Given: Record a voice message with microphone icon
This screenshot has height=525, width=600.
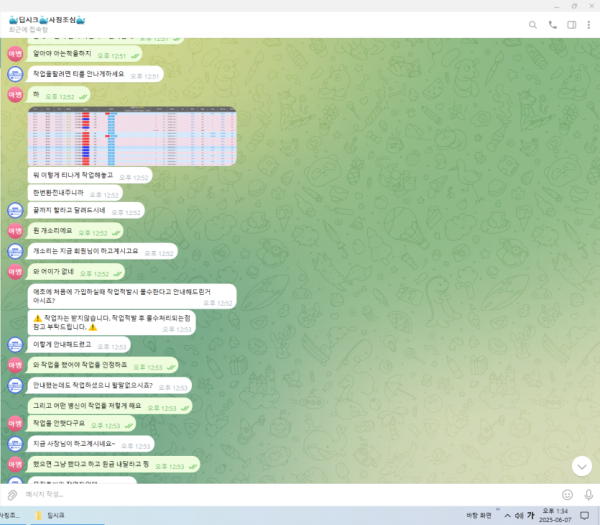Looking at the screenshot, I should (x=589, y=495).
